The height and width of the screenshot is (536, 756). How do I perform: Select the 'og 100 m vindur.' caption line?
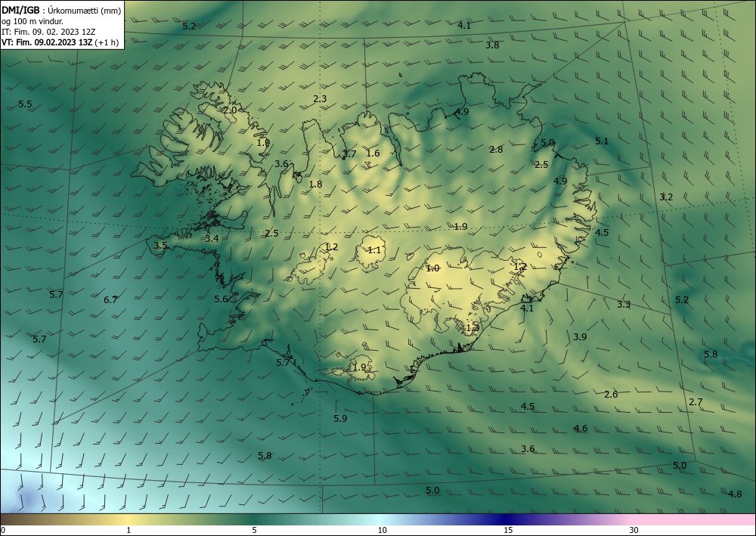click(33, 21)
